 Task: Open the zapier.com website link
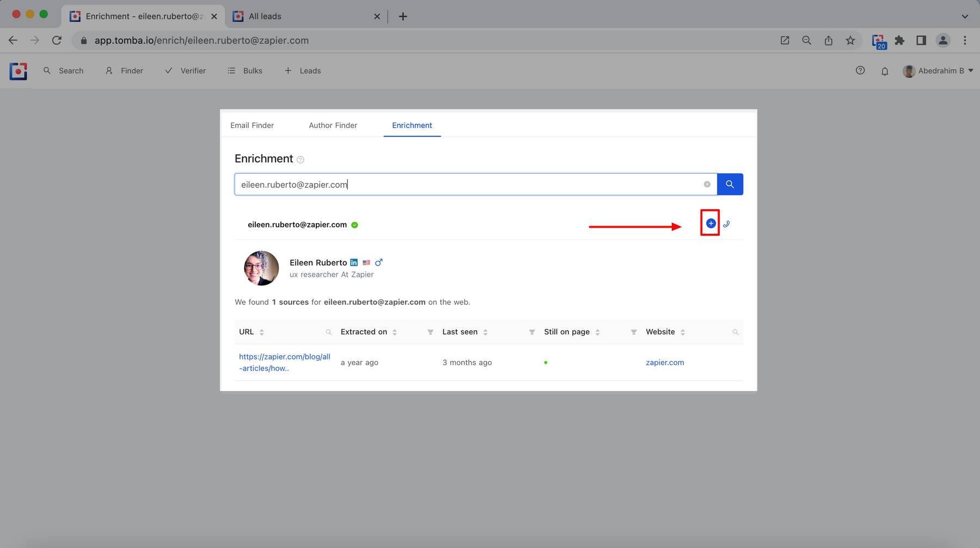coord(665,363)
